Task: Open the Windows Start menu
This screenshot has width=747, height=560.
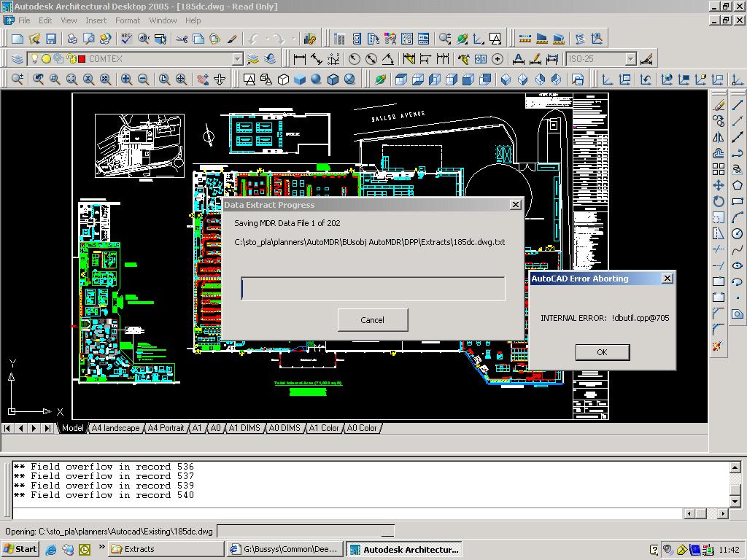Action: coord(20,549)
